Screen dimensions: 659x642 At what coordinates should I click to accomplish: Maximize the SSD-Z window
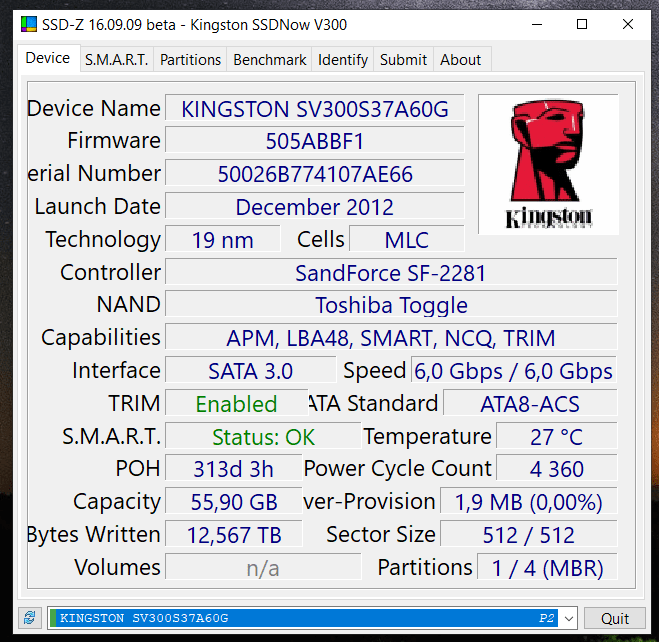pos(582,24)
